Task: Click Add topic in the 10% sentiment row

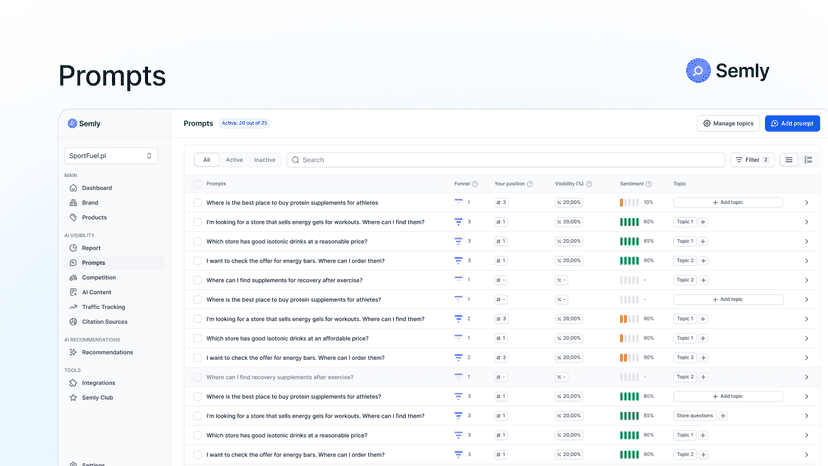Action: tap(728, 202)
